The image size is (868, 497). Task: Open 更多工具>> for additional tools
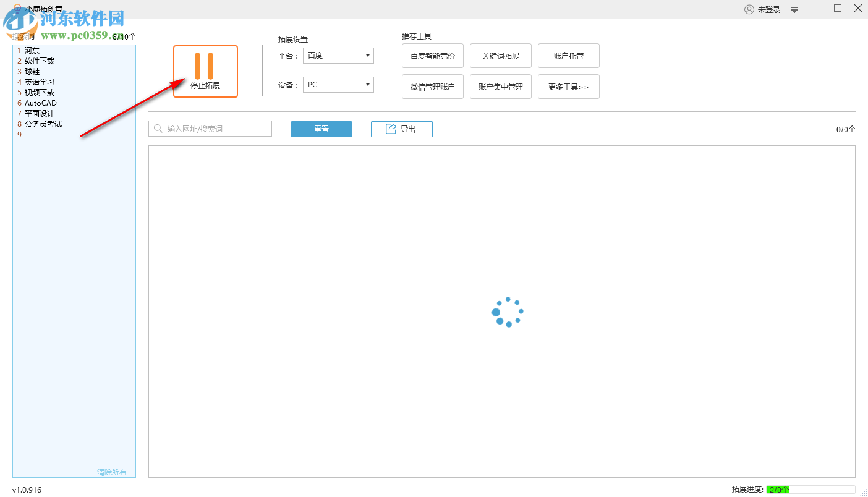coord(568,87)
